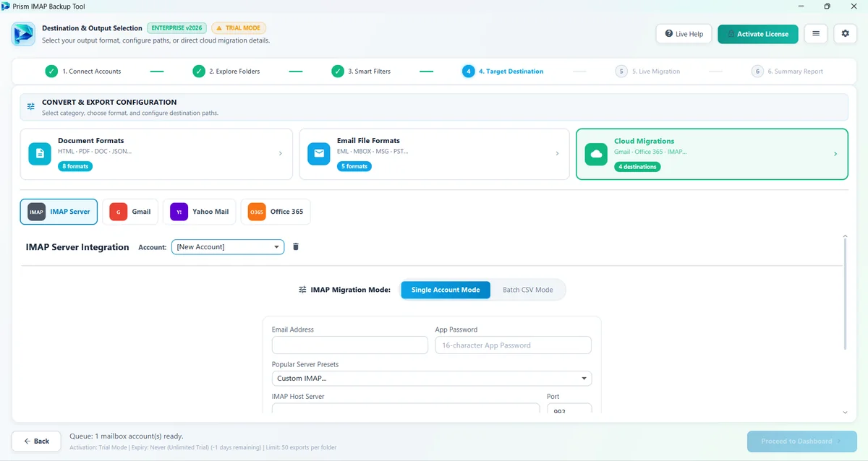868x461 pixels.
Task: Expand Document Formats card chevron
Action: pos(281,154)
